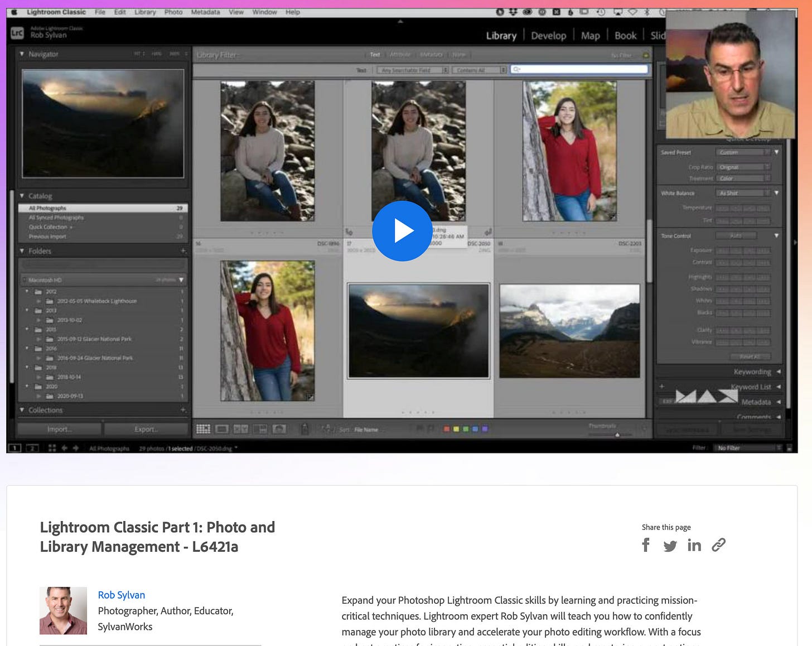Viewport: 812px width, 646px height.
Task: Go forward with filmstrip right arrow
Action: click(x=76, y=448)
